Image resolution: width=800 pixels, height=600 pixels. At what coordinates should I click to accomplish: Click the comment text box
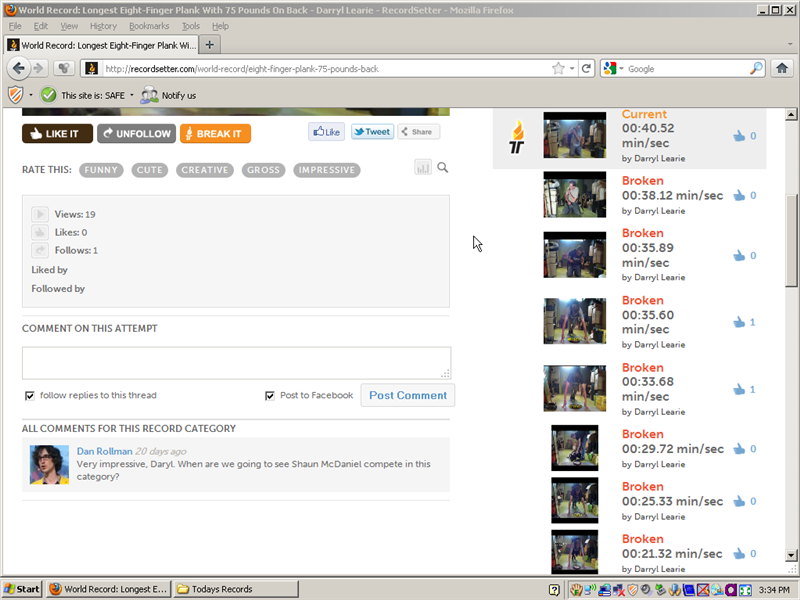[236, 363]
